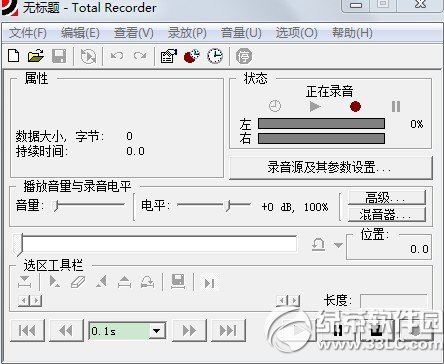Create a new file with the blank page icon
The width and height of the screenshot is (444, 364).
click(13, 56)
